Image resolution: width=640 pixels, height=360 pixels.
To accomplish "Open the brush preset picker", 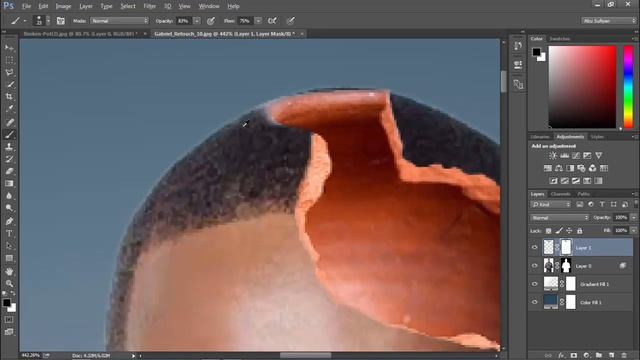I will [x=42, y=20].
